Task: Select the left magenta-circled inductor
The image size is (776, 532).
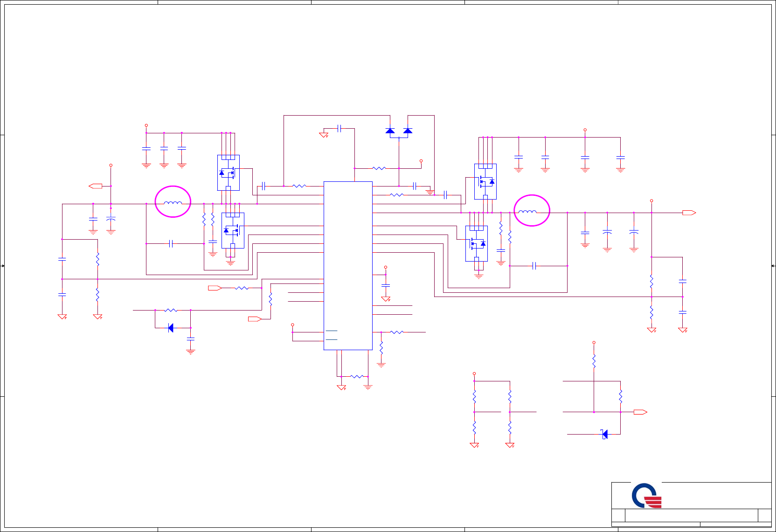Action: tap(173, 203)
